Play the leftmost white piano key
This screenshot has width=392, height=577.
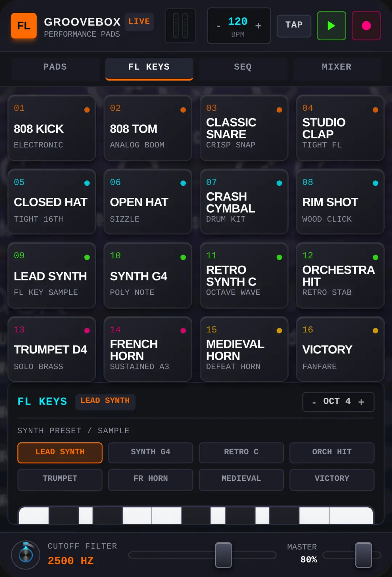tap(34, 515)
